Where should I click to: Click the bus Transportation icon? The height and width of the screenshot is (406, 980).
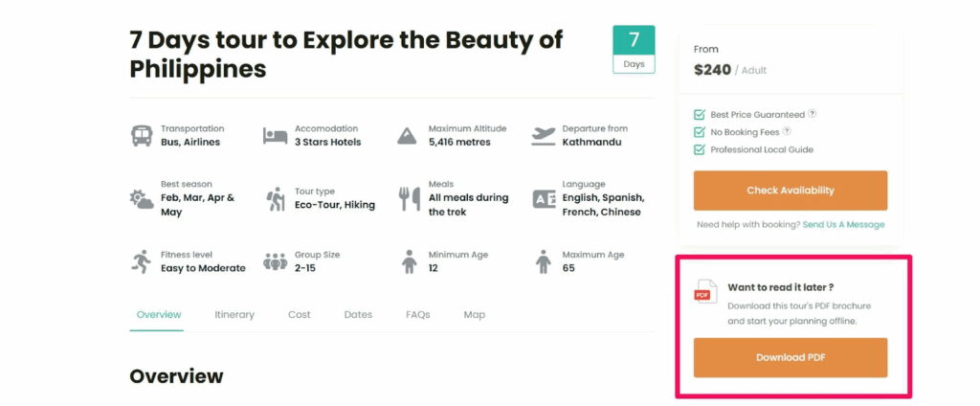142,136
